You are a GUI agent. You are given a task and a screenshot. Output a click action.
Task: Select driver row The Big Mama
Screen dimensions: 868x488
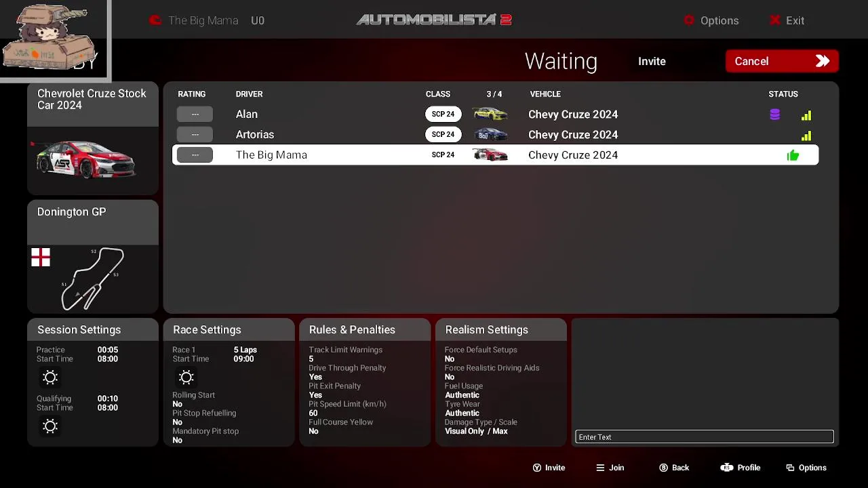coord(495,155)
